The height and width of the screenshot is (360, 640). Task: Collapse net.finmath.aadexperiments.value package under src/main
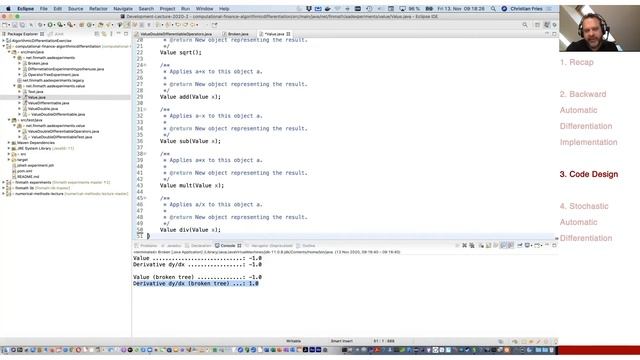14,86
